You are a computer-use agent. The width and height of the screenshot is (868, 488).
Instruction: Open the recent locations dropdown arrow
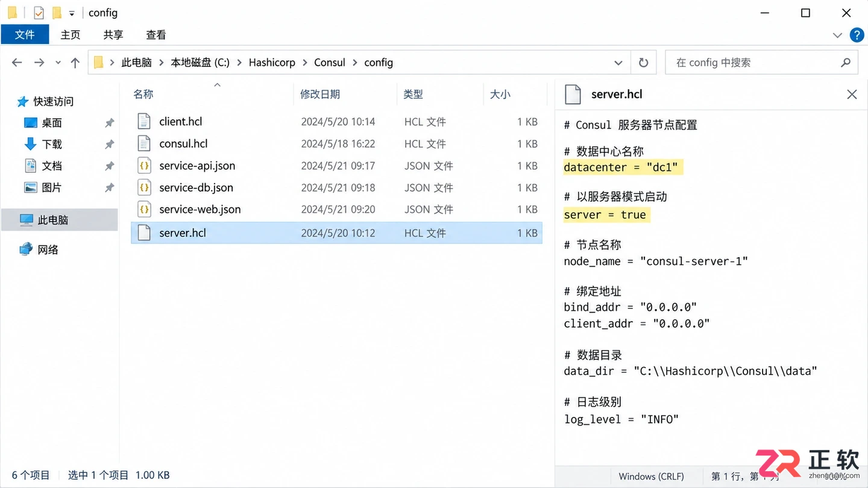click(58, 63)
